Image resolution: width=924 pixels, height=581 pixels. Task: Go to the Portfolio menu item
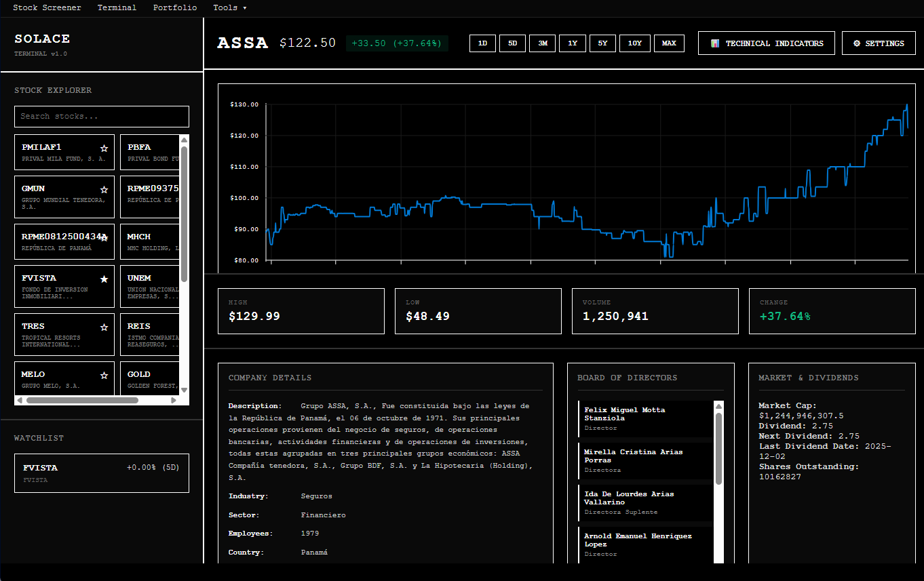pyautogui.click(x=174, y=7)
